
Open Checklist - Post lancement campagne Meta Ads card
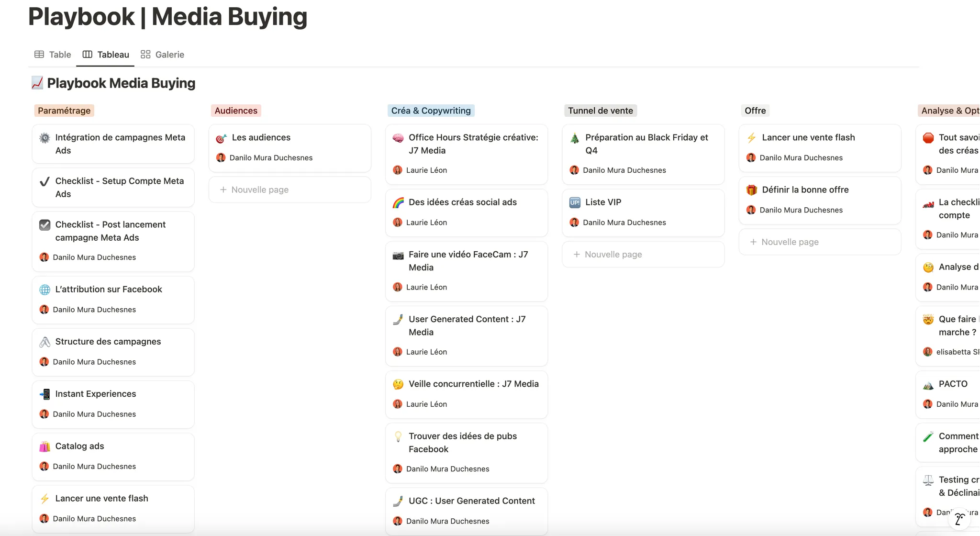pyautogui.click(x=113, y=242)
